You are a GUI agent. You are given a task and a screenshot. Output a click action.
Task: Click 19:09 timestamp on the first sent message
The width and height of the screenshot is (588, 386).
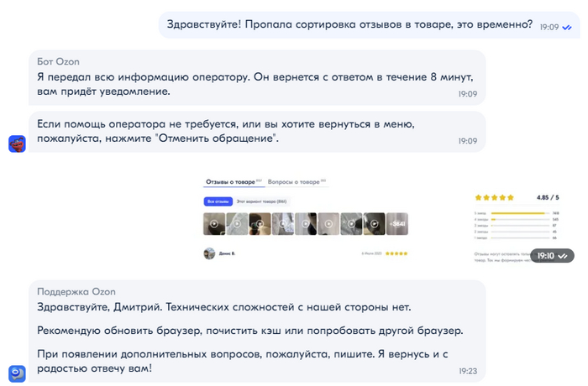pos(549,28)
